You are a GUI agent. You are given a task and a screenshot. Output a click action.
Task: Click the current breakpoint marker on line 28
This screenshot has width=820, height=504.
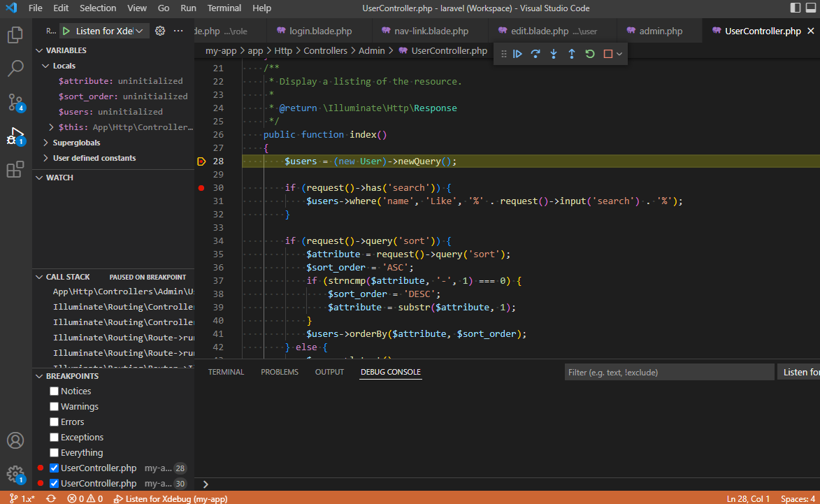pyautogui.click(x=201, y=161)
